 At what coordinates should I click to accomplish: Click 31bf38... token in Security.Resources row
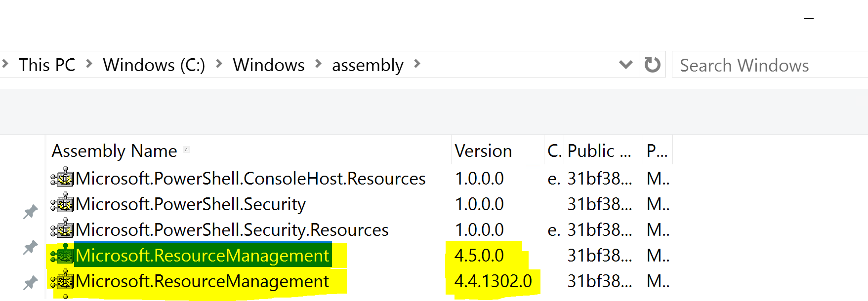[600, 230]
